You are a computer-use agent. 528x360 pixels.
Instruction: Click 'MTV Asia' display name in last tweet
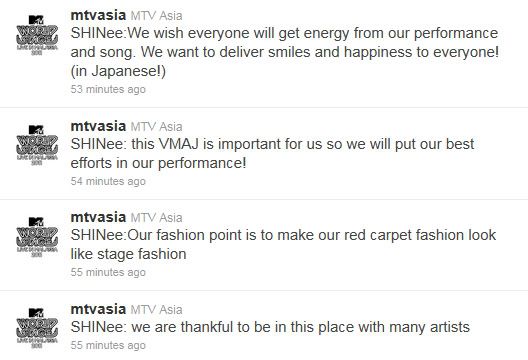point(157,309)
